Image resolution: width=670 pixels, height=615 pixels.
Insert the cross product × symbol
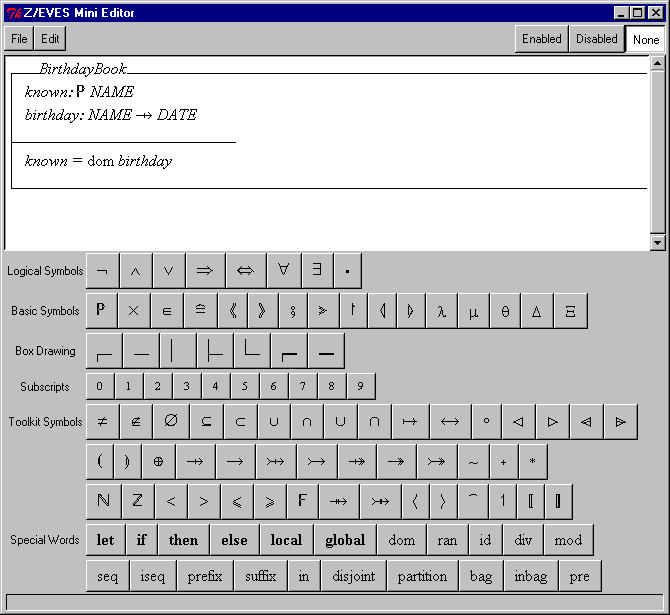(x=133, y=311)
